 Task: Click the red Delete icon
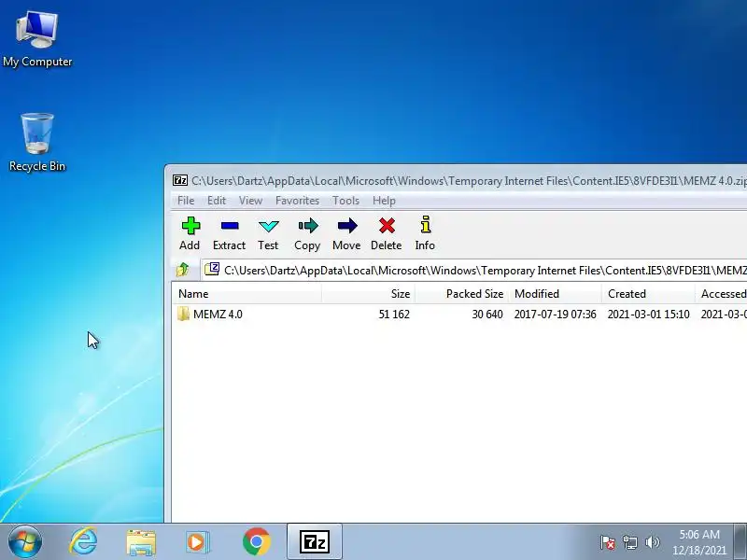click(x=387, y=233)
